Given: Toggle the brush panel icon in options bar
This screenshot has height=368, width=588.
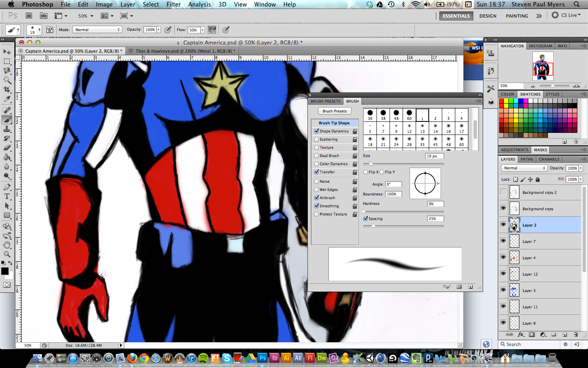Looking at the screenshot, I should click(50, 29).
